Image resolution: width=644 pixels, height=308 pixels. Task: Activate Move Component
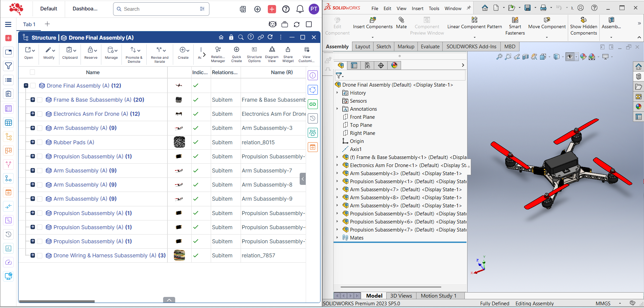tap(547, 23)
